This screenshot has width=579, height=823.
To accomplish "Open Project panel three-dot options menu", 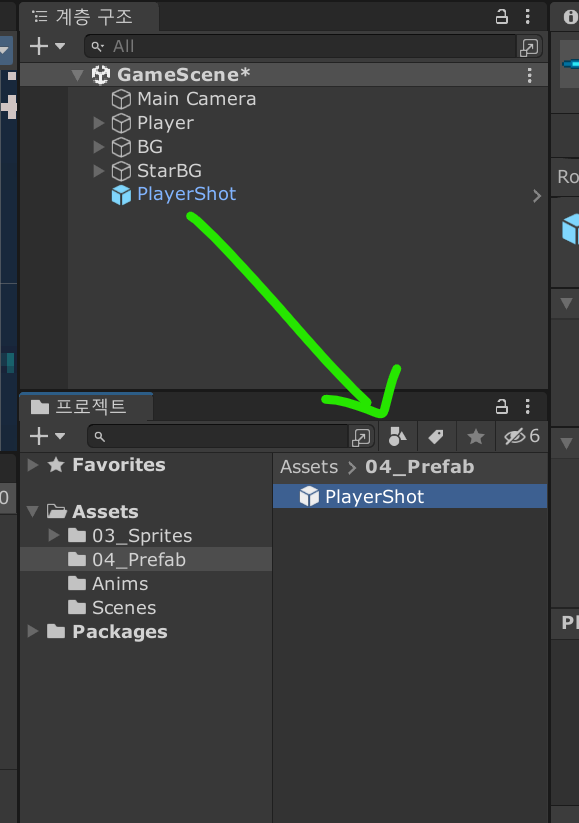I will [528, 406].
